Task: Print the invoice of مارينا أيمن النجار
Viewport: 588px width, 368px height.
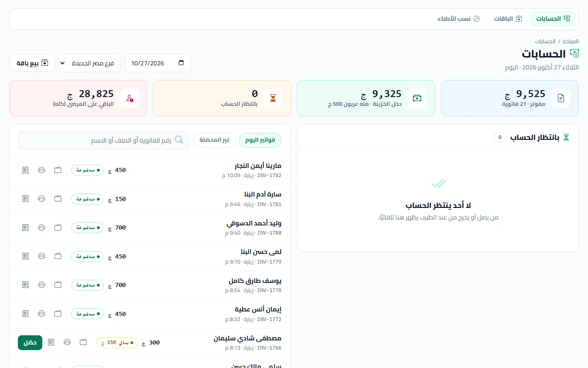Action: click(42, 170)
